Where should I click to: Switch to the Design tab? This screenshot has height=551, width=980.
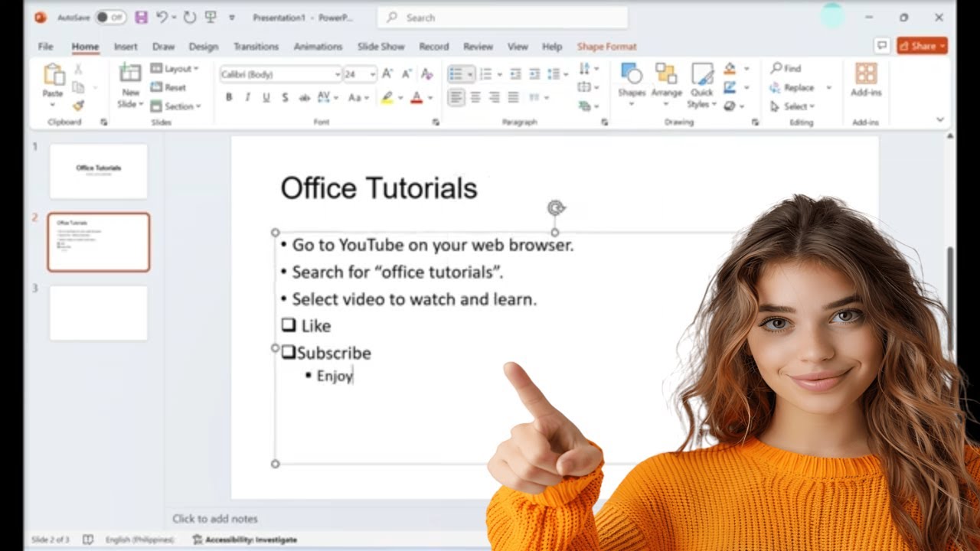tap(203, 47)
